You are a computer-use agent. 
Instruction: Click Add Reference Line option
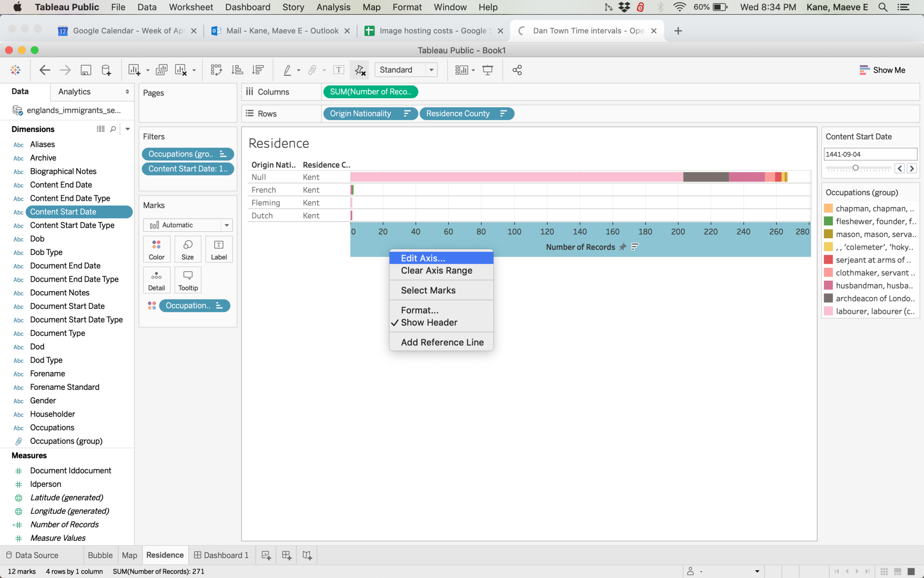pos(442,342)
